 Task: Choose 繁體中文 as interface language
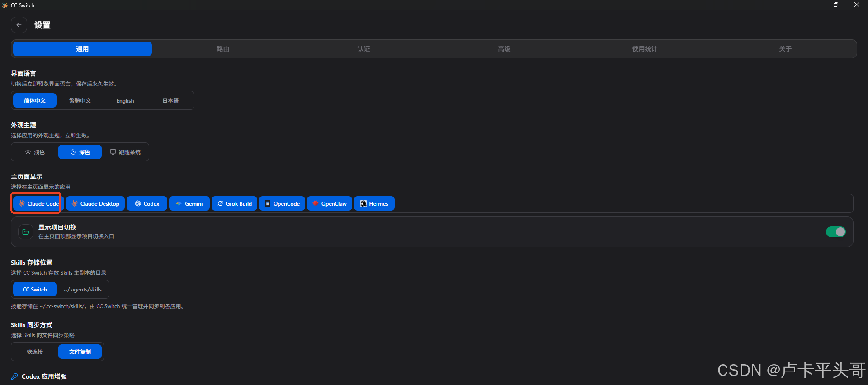[x=80, y=100]
